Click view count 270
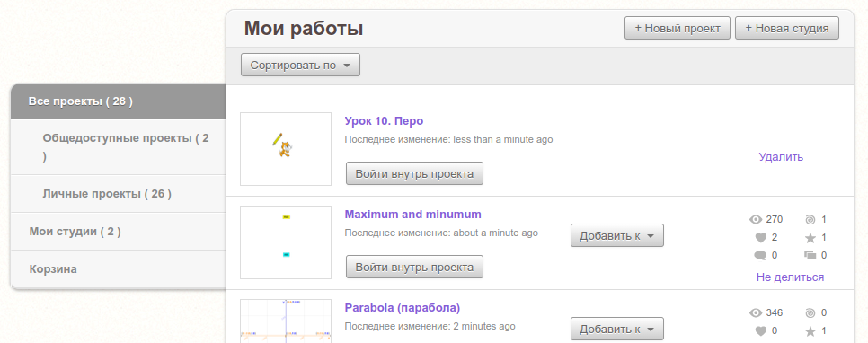Viewport: 868px width, 343px height. [x=774, y=220]
